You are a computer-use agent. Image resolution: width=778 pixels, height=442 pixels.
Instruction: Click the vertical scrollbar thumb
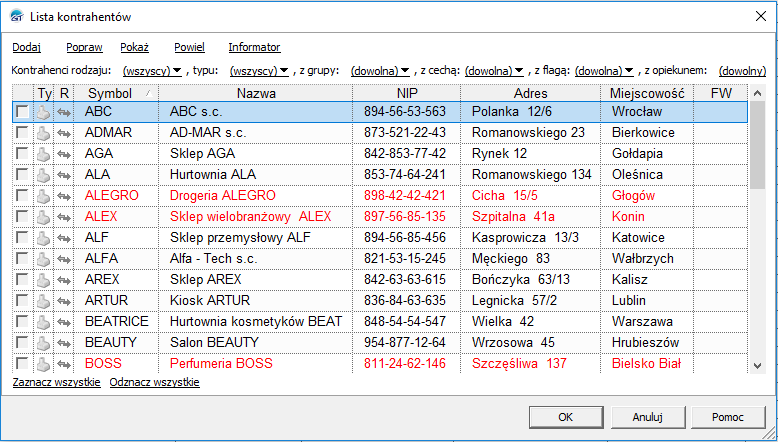pos(757,145)
